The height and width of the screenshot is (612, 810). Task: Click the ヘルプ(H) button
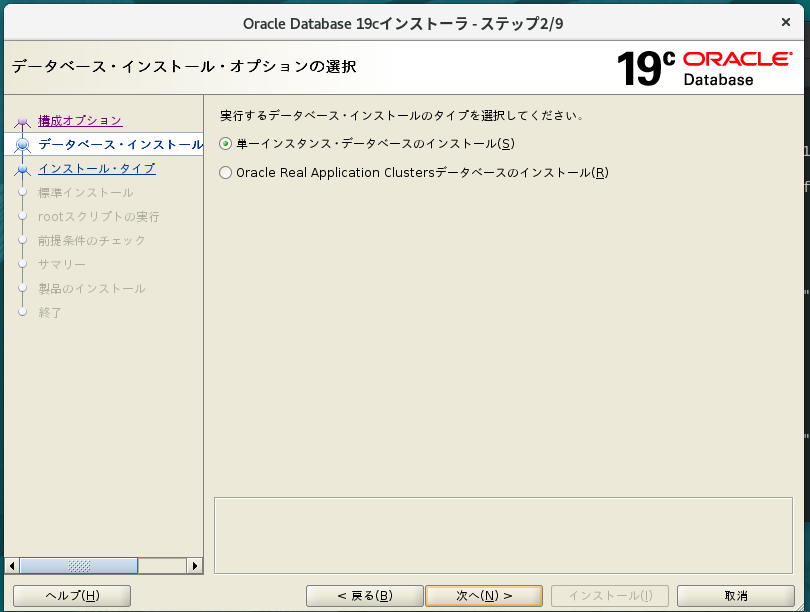coord(72,596)
